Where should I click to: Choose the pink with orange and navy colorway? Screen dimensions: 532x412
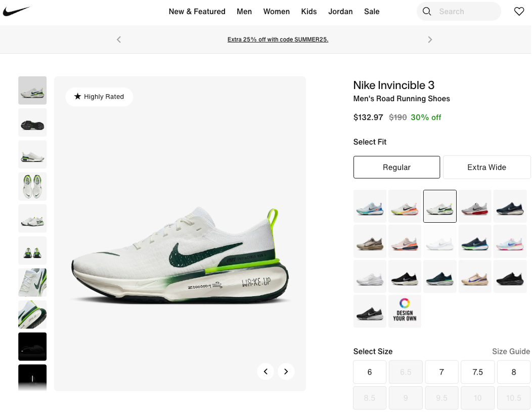click(405, 241)
